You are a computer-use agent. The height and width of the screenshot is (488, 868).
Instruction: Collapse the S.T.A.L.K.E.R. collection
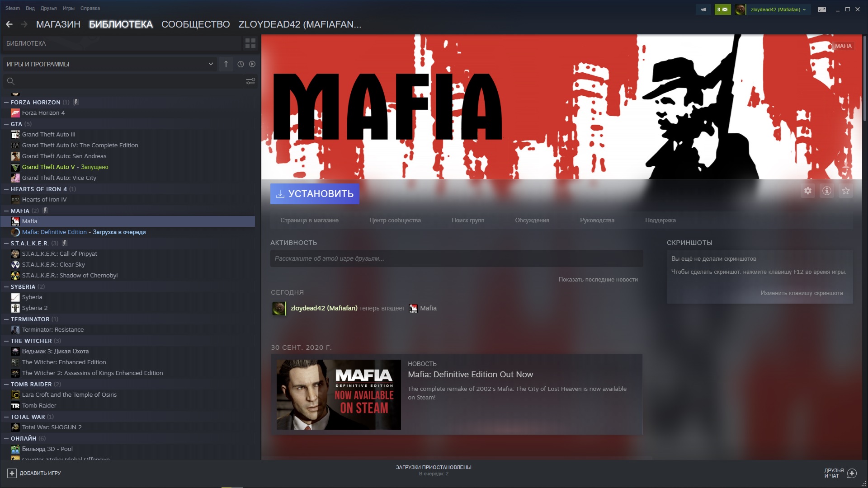click(x=6, y=244)
